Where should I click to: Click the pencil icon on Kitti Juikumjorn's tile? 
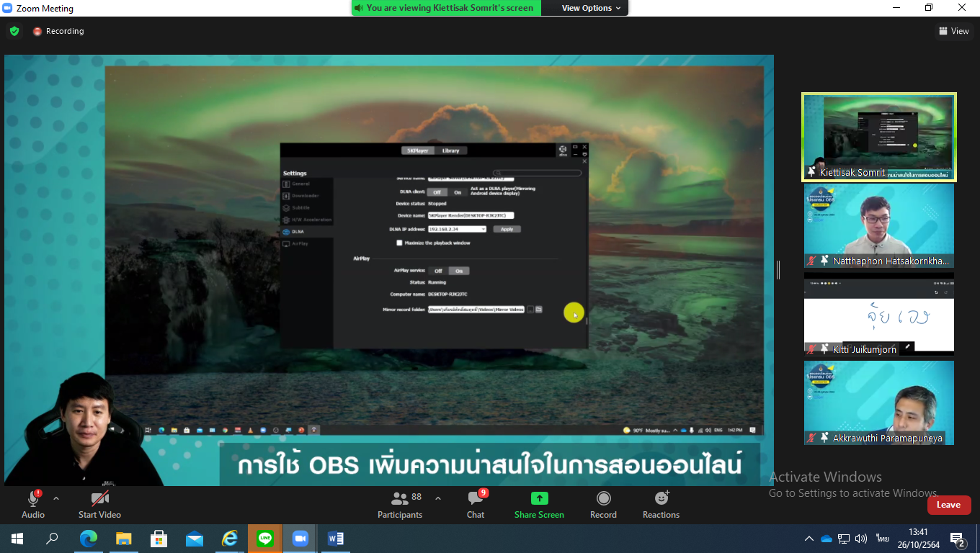pyautogui.click(x=908, y=346)
